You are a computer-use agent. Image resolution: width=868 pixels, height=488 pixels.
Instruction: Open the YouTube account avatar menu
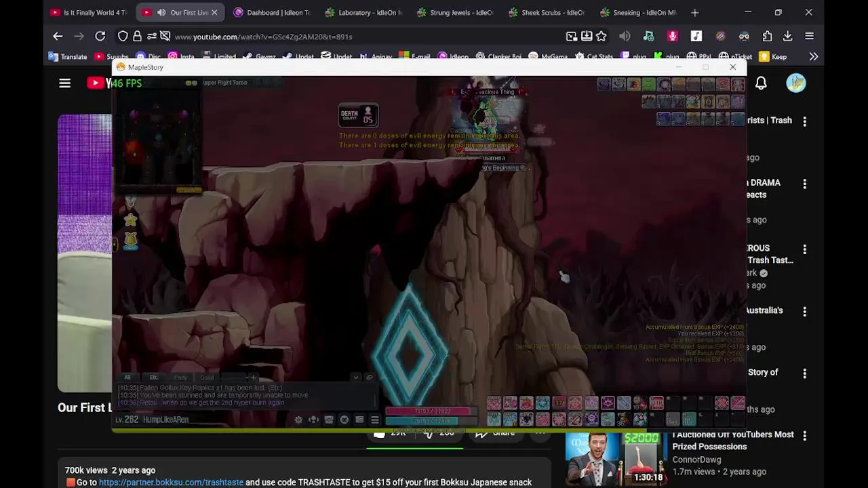tap(795, 83)
